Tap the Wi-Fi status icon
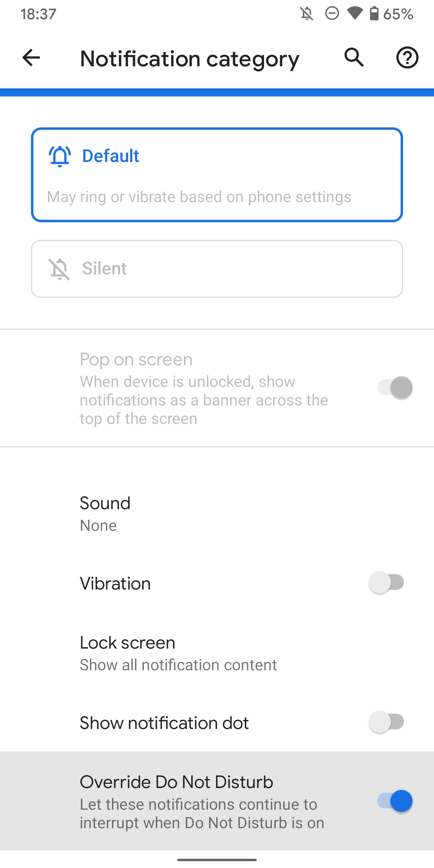The image size is (434, 868). click(356, 13)
